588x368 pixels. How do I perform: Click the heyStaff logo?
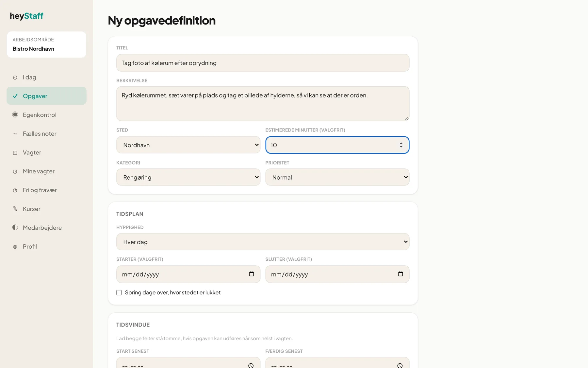click(x=26, y=16)
